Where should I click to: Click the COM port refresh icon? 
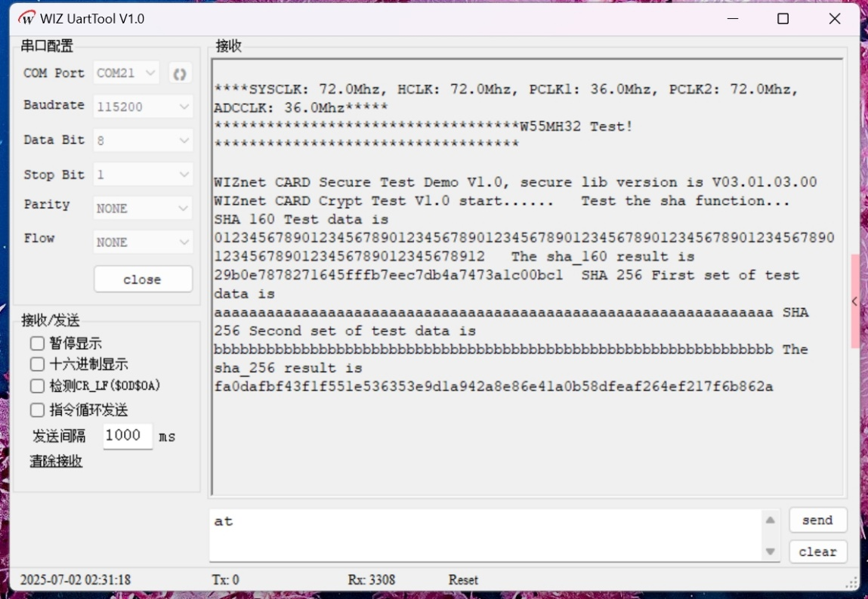click(180, 73)
